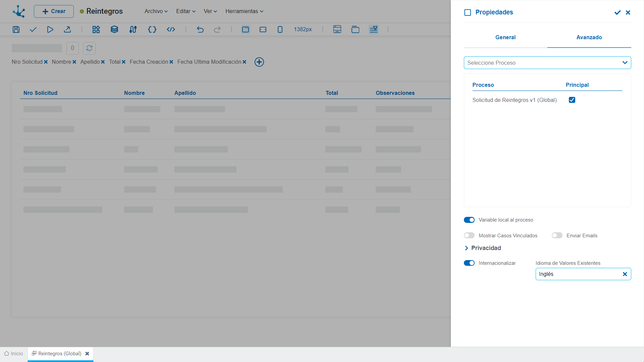The image size is (644, 362).
Task: Toggle the Internacionalizar switch
Action: point(469,263)
